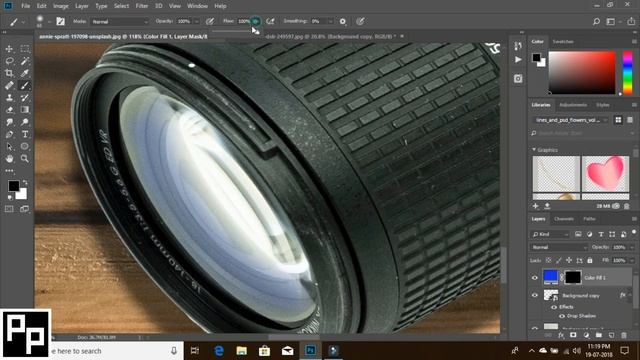Viewport: 640px width, 360px height.
Task: Select the Hand tool
Action: point(9,158)
